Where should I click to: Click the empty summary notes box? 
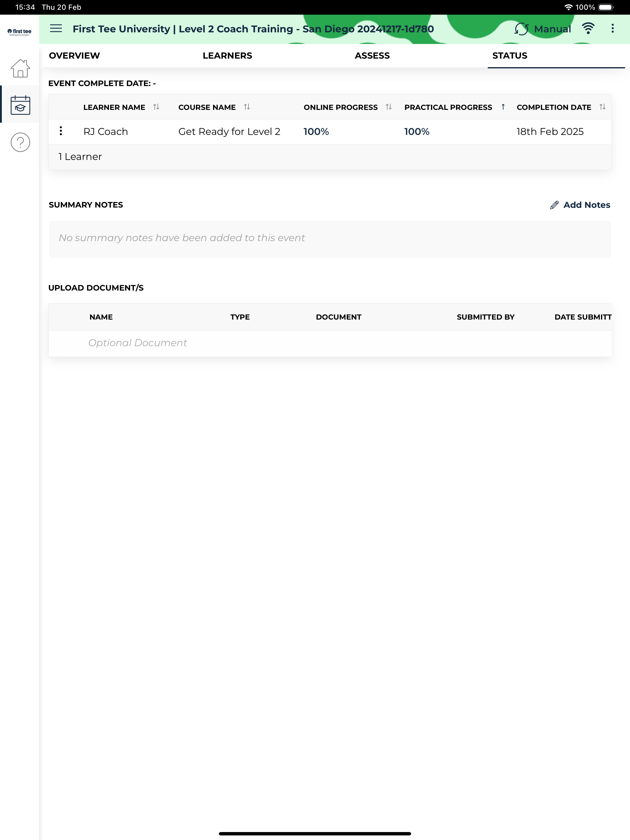(x=330, y=239)
